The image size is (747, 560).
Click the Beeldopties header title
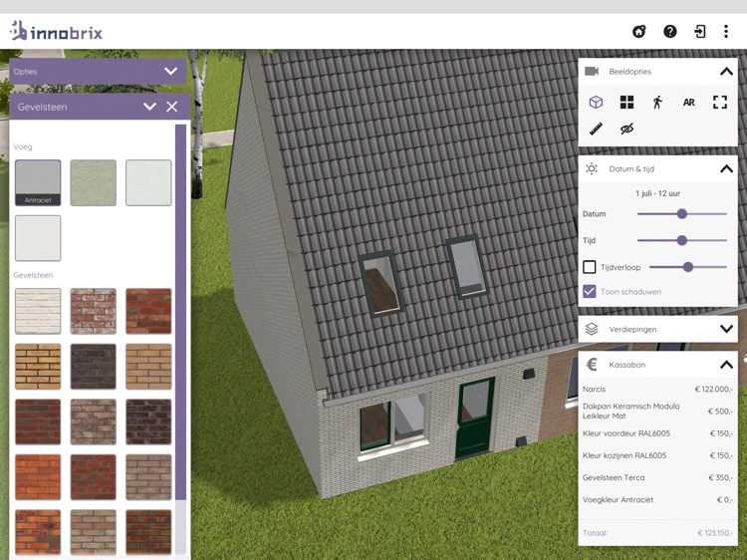click(629, 72)
